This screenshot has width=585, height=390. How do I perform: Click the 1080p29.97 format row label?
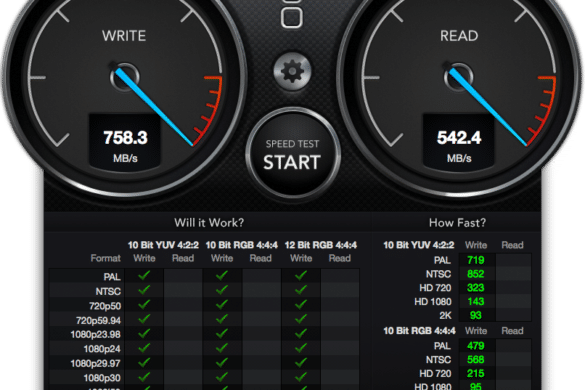tap(96, 364)
